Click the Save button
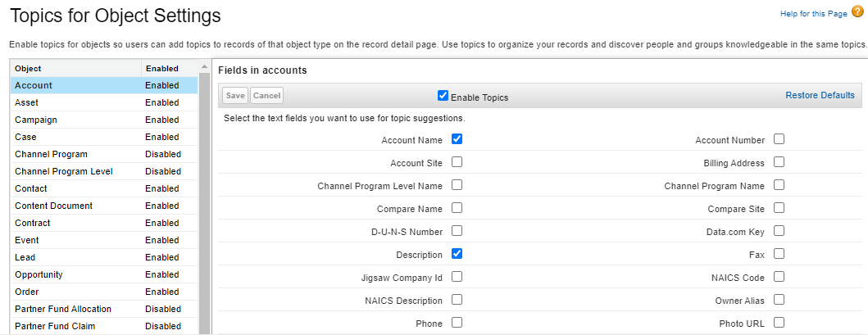868x335 pixels. [x=235, y=96]
